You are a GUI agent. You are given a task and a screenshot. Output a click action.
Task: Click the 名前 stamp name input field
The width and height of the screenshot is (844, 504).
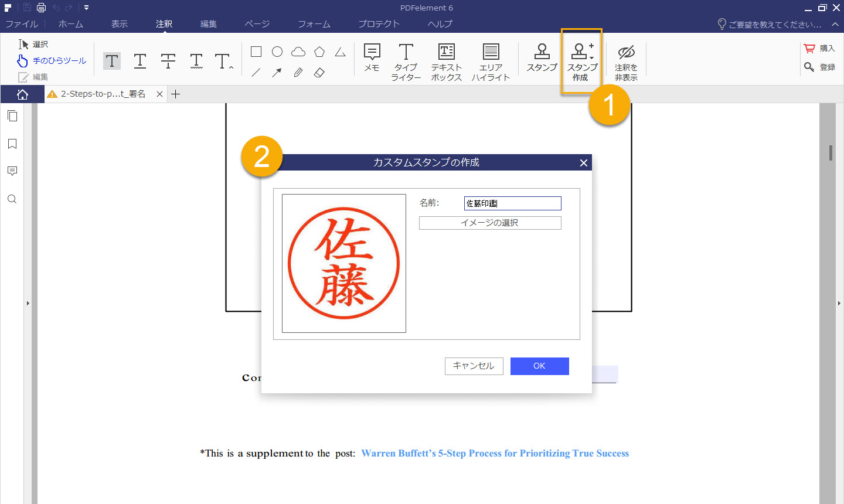512,203
